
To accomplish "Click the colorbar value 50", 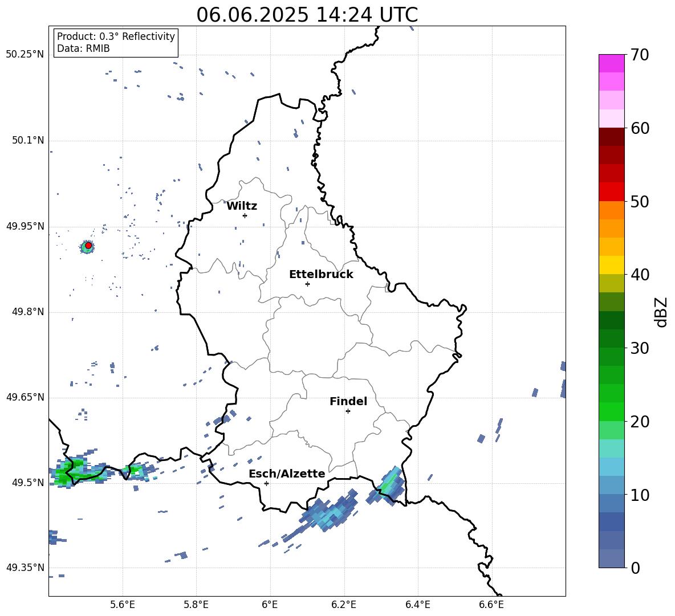I will (x=640, y=202).
